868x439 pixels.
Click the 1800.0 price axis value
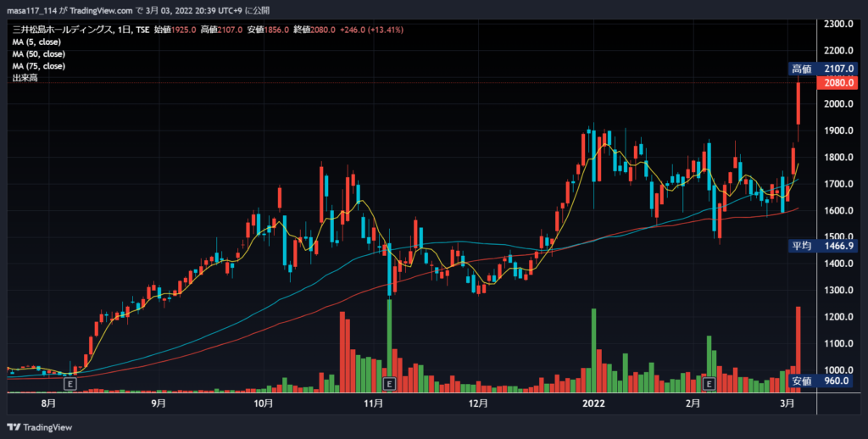838,158
